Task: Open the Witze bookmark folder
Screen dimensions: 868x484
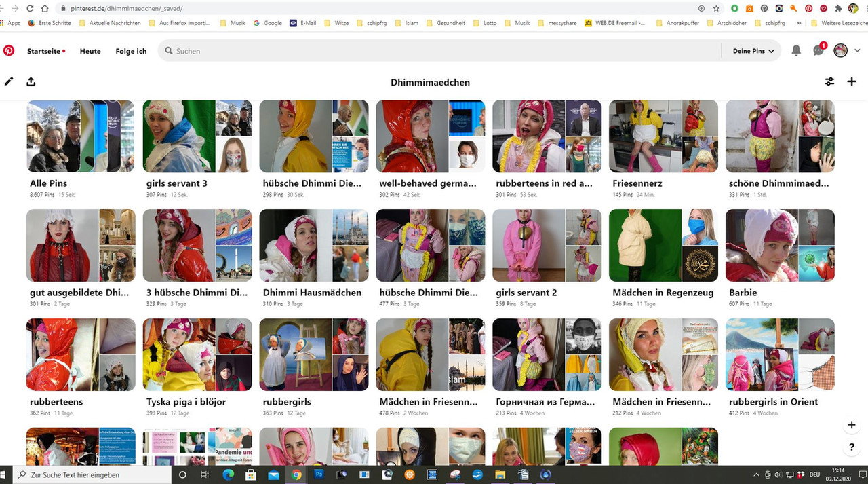Action: pyautogui.click(x=336, y=23)
